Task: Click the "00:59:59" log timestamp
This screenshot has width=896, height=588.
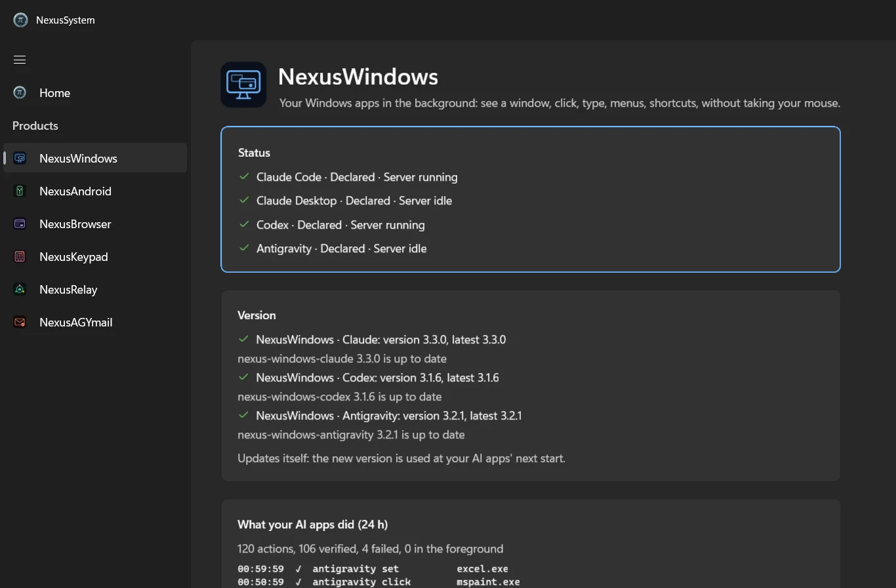Action: (260, 569)
